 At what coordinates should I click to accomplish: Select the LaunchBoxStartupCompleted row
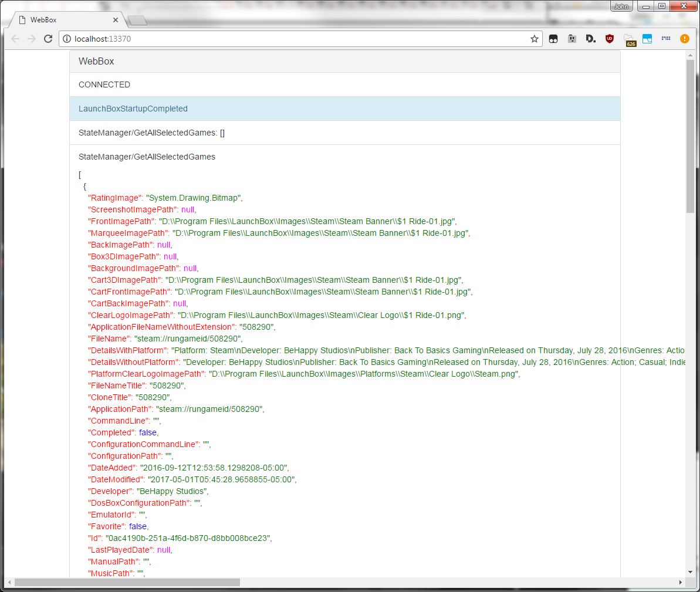tap(345, 109)
